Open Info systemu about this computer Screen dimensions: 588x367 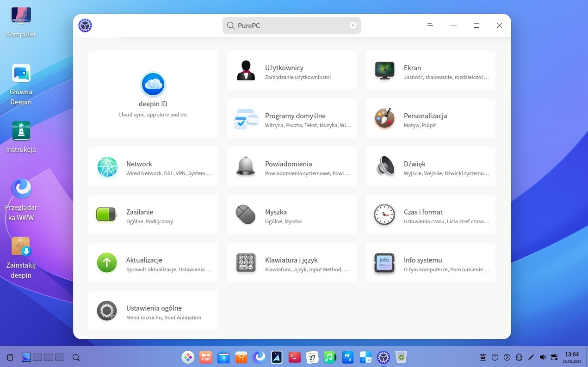430,263
